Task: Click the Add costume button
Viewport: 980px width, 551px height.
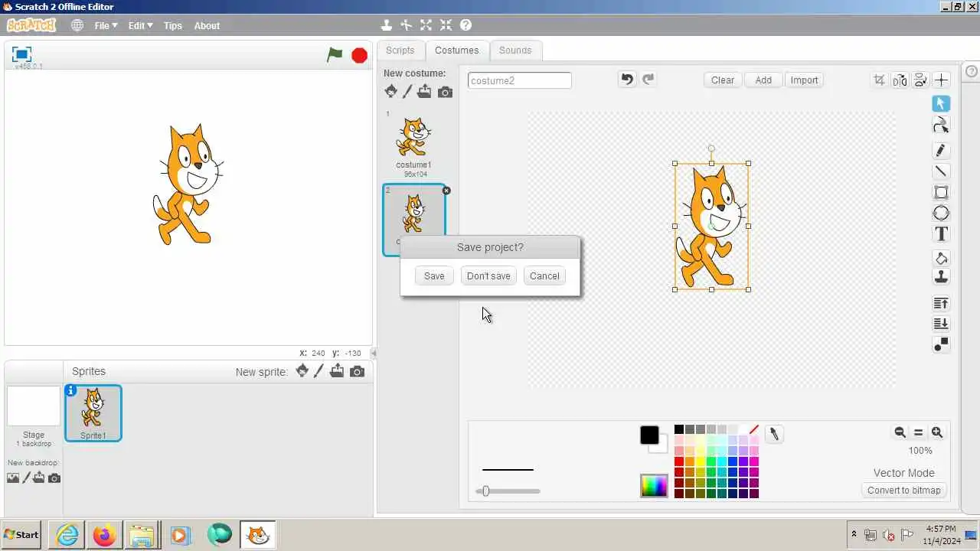Action: [x=763, y=80]
